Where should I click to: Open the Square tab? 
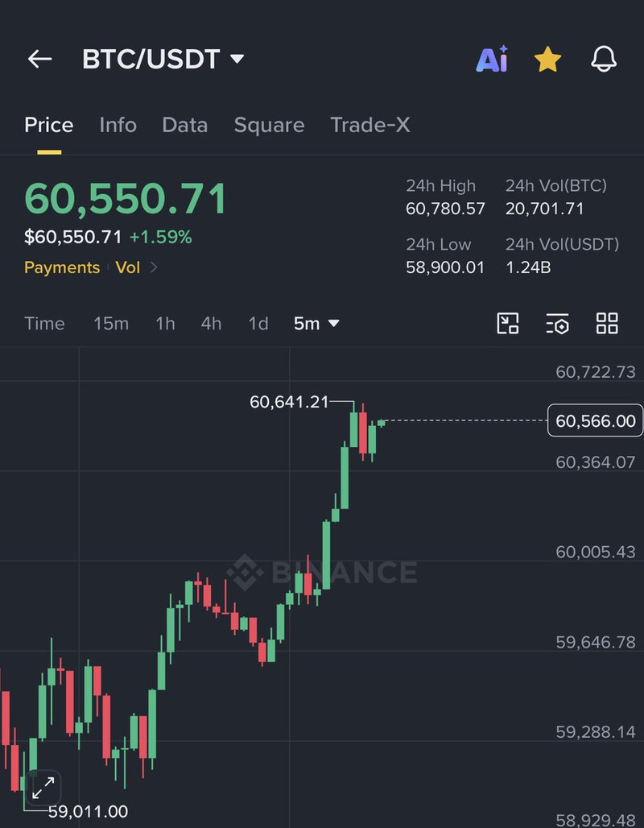269,125
